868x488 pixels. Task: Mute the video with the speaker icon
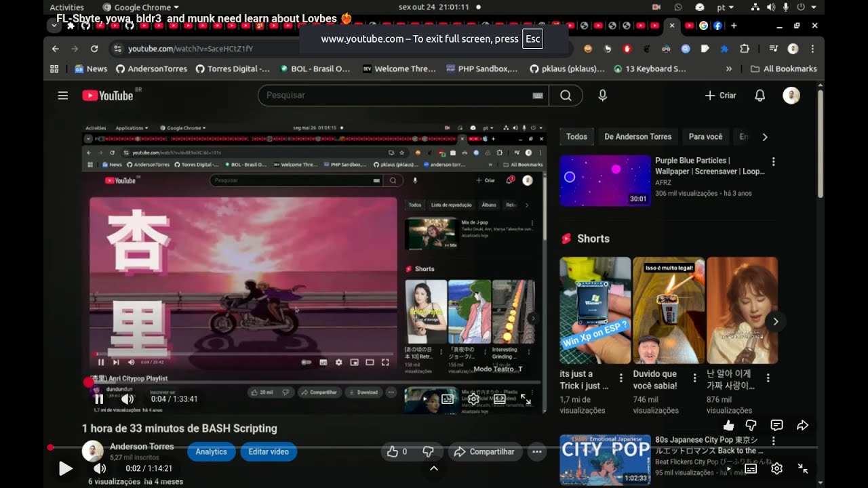(100, 468)
